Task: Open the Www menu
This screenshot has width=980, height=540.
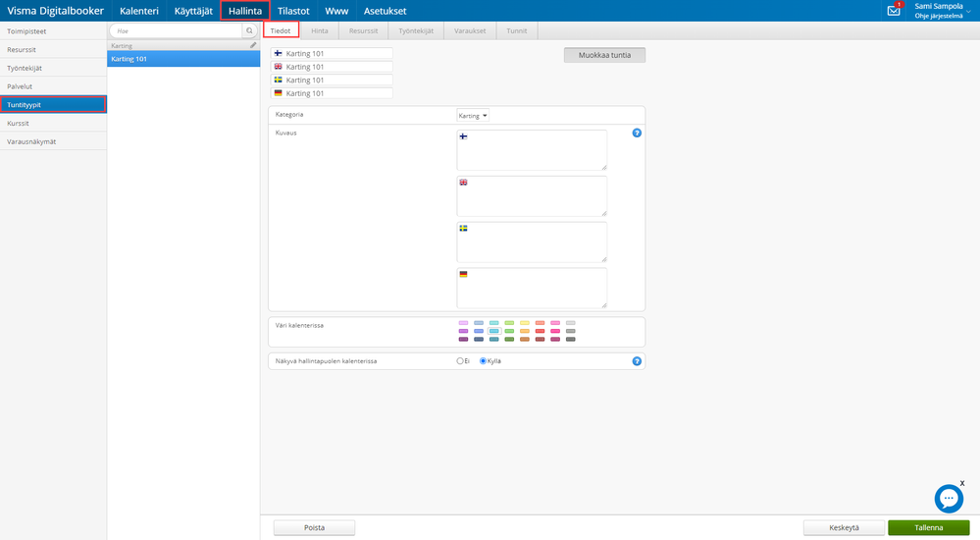Action: tap(336, 11)
